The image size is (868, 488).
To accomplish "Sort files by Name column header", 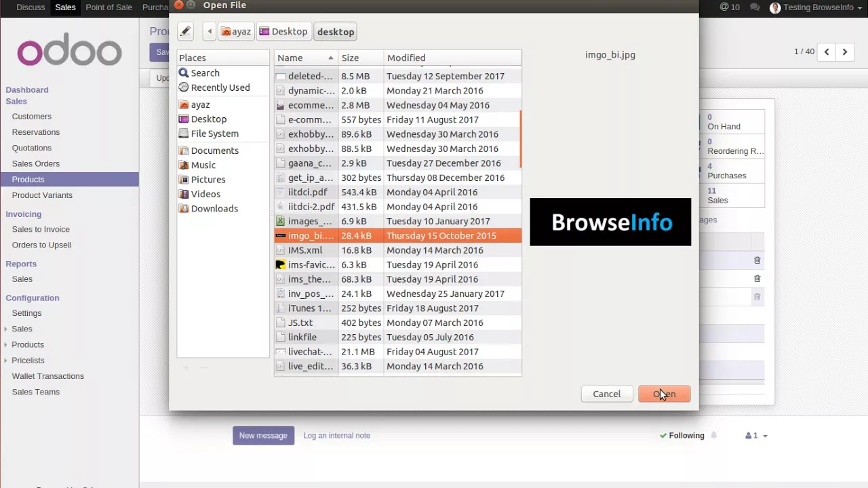I will click(306, 58).
